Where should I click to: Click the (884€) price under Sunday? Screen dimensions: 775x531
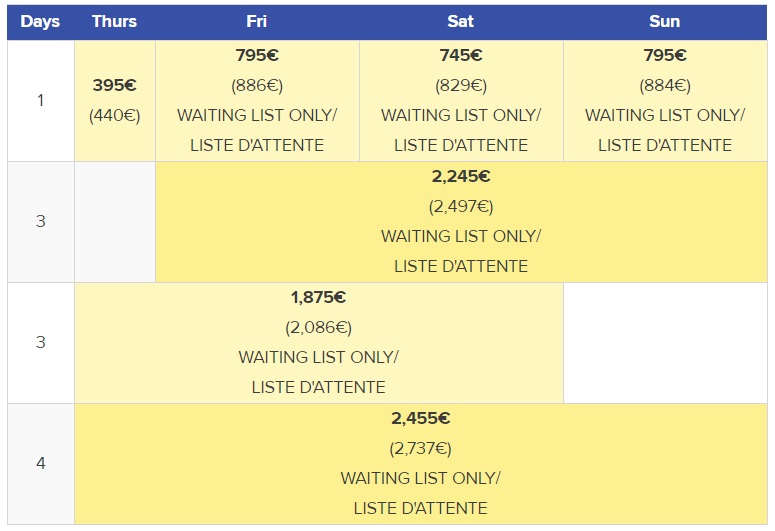664,86
